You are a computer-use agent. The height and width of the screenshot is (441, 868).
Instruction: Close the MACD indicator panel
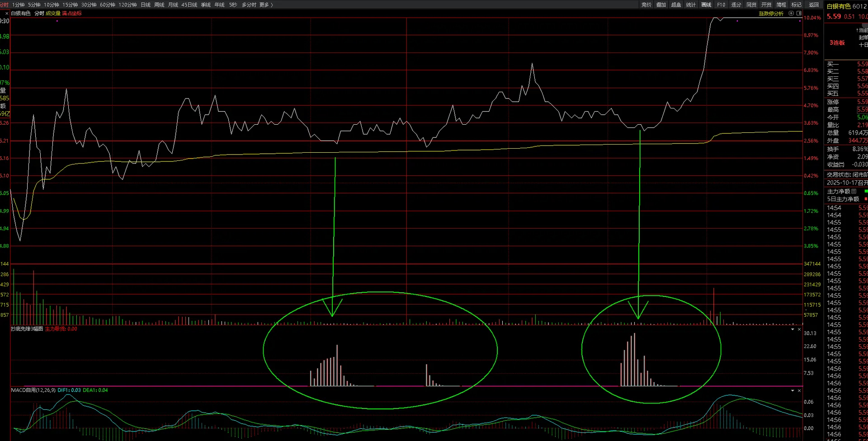pos(799,390)
